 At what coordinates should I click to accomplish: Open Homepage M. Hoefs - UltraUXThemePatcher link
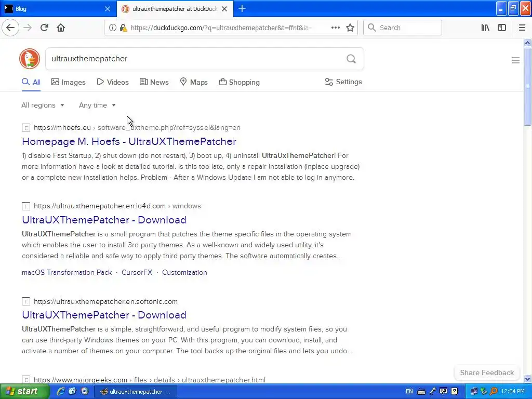[129, 141]
